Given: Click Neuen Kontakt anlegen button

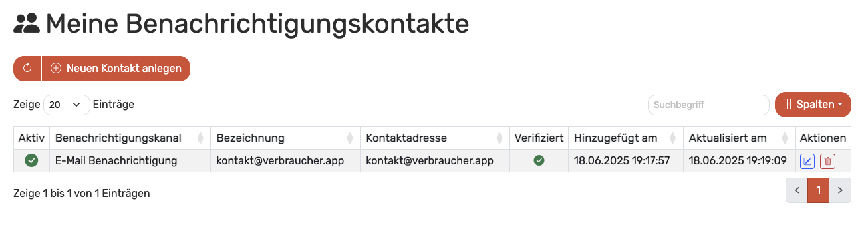Looking at the screenshot, I should (x=116, y=69).
